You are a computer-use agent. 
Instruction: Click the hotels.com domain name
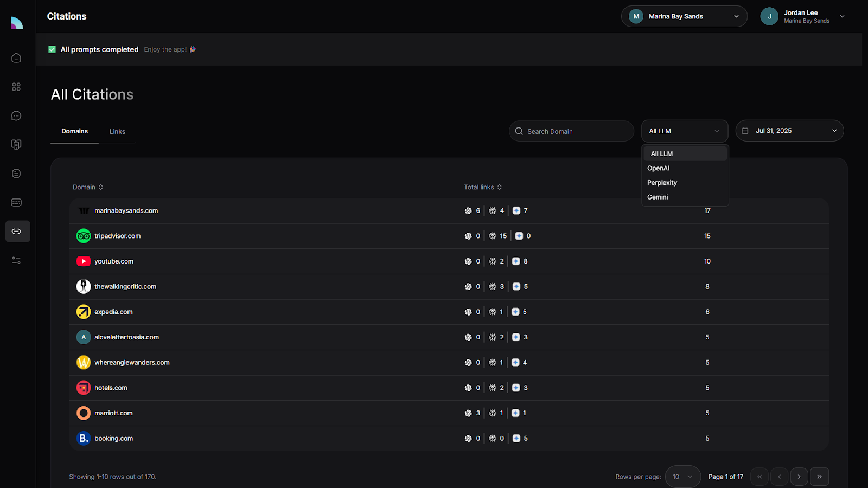click(x=111, y=388)
